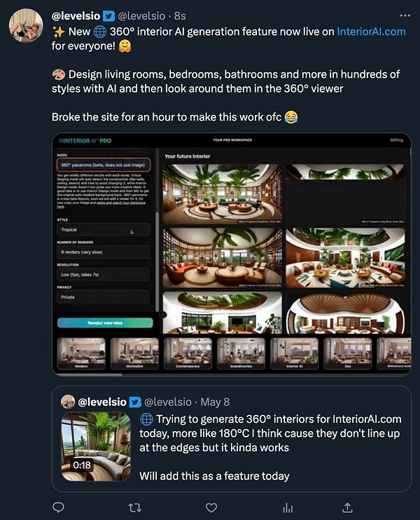Open tweet analytics bar chart icon

(x=288, y=507)
